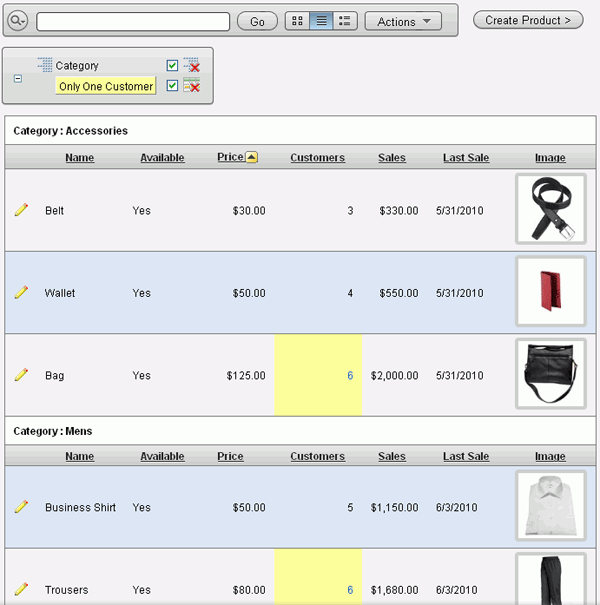
Task: Click the highlighted Customers value for Trousers
Action: (350, 590)
